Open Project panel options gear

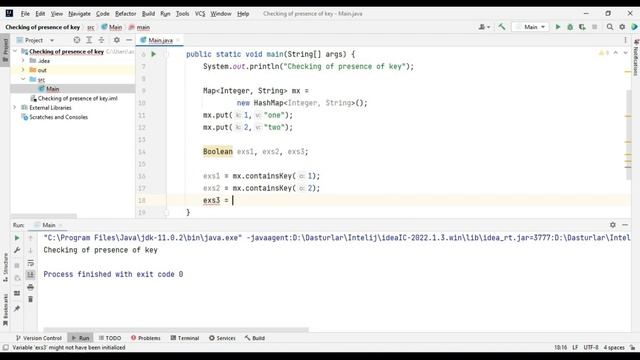(117, 40)
